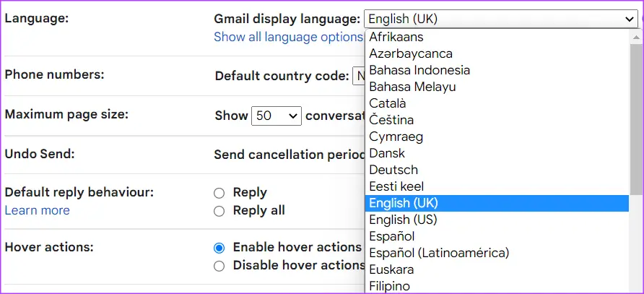This screenshot has width=644, height=294.
Task: Pick Deutsch as display language
Action: point(393,170)
